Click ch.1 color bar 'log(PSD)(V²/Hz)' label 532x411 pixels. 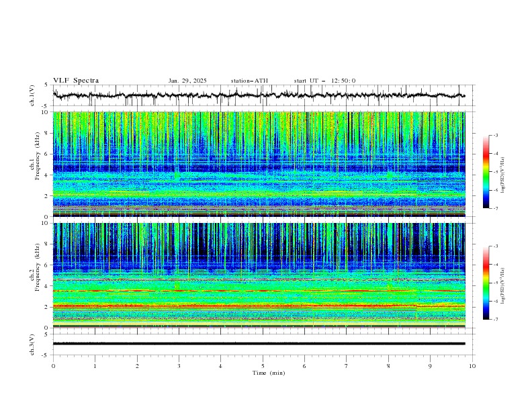point(503,175)
